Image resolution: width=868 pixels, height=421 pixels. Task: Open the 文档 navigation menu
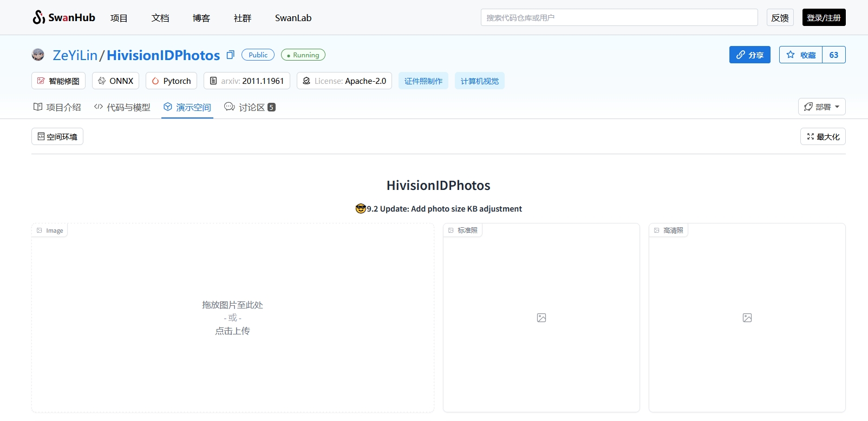tap(160, 18)
